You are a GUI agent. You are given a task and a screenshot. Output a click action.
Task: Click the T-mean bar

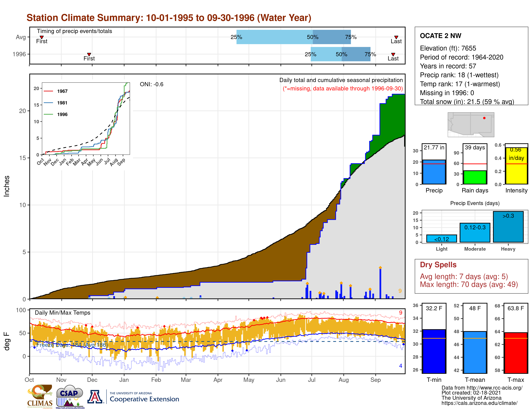point(475,352)
